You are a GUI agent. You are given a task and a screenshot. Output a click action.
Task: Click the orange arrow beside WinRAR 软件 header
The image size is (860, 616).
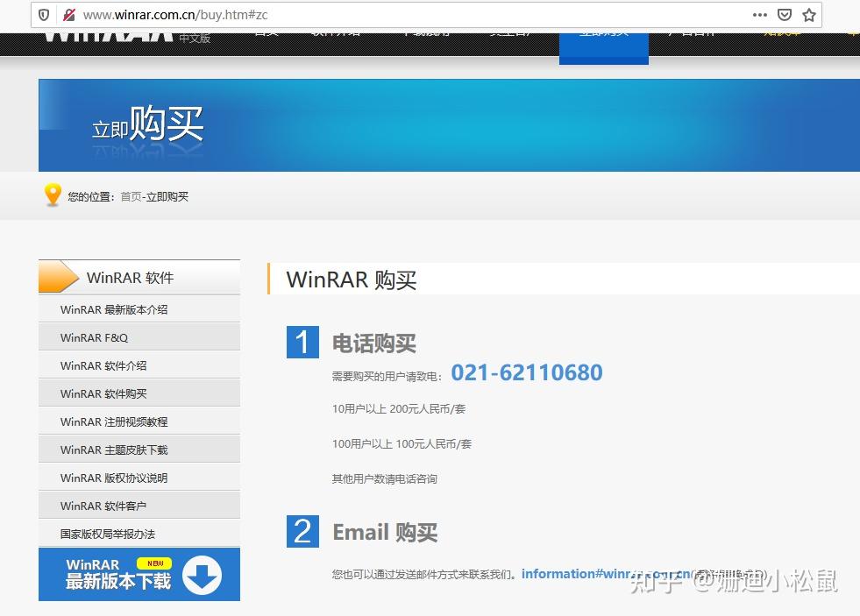(58, 277)
